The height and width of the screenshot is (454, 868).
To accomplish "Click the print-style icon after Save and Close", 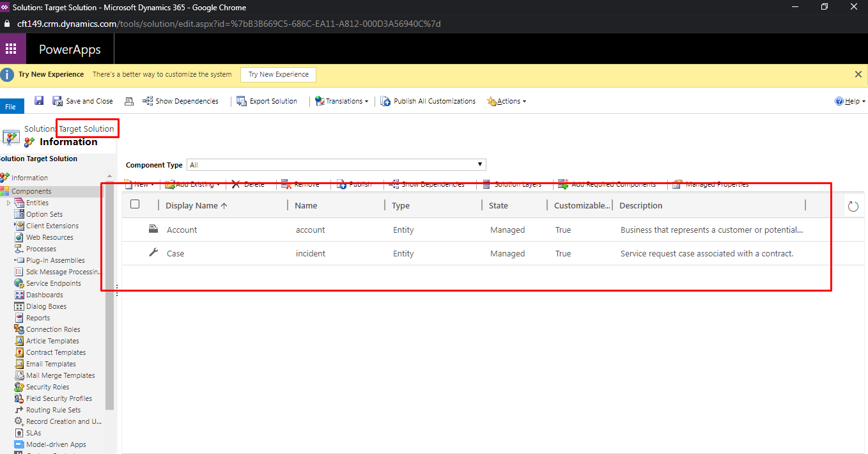I will click(129, 101).
